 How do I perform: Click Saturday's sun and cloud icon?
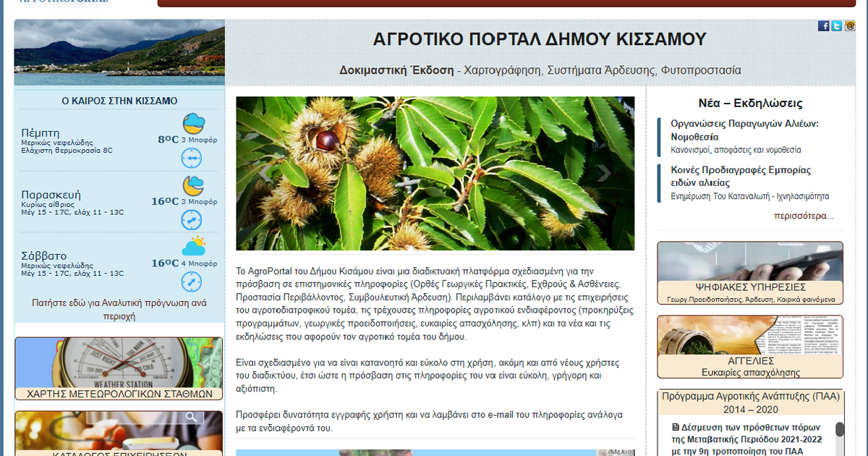point(193,248)
